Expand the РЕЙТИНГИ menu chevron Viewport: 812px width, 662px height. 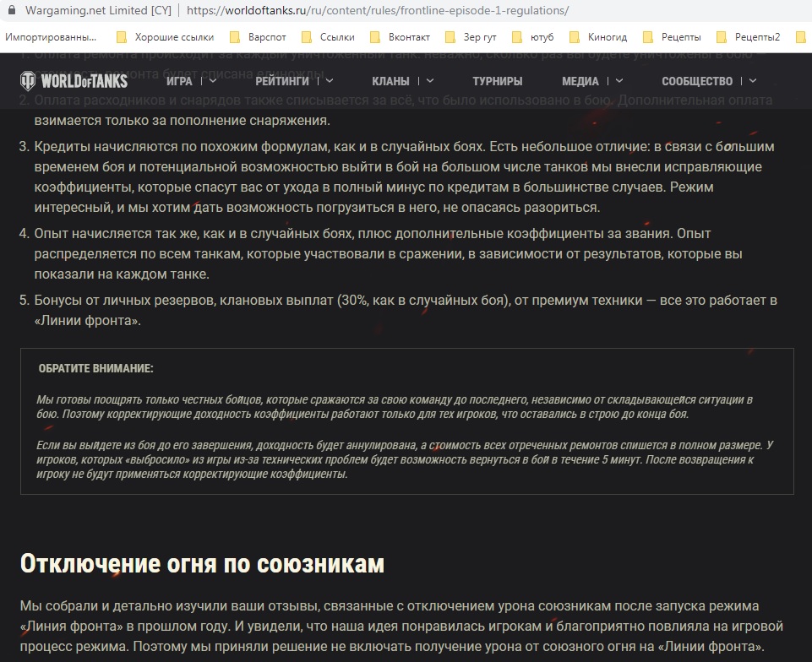(330, 81)
